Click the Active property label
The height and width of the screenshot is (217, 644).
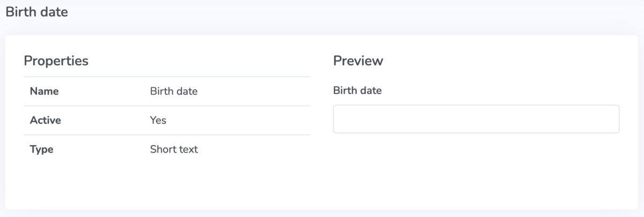[x=46, y=120]
